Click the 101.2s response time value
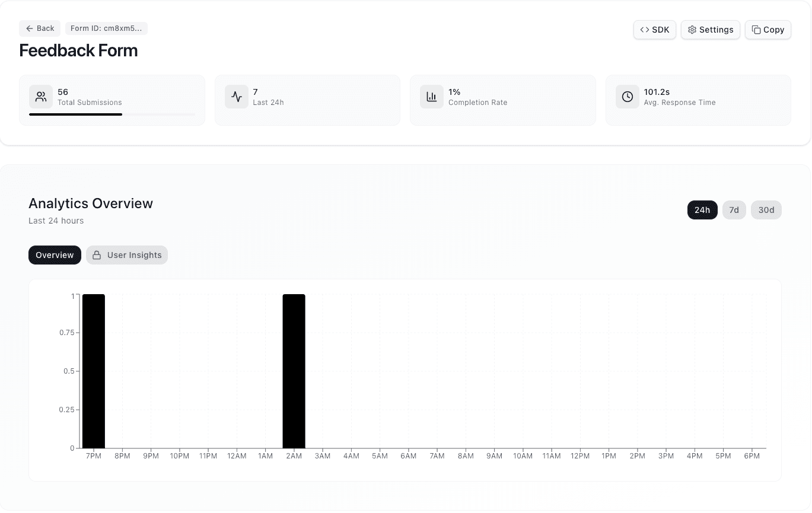 pos(657,92)
